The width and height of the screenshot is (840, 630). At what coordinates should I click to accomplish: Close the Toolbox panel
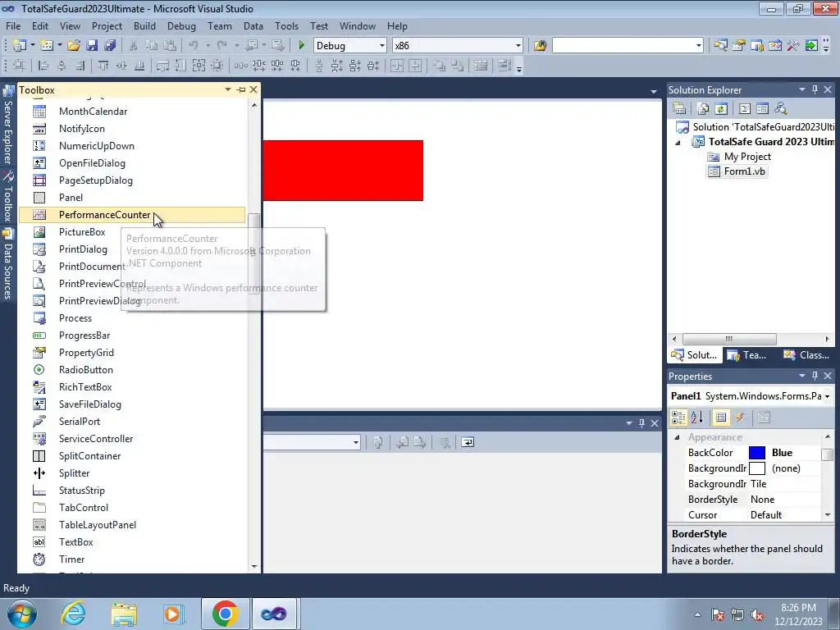[253, 89]
